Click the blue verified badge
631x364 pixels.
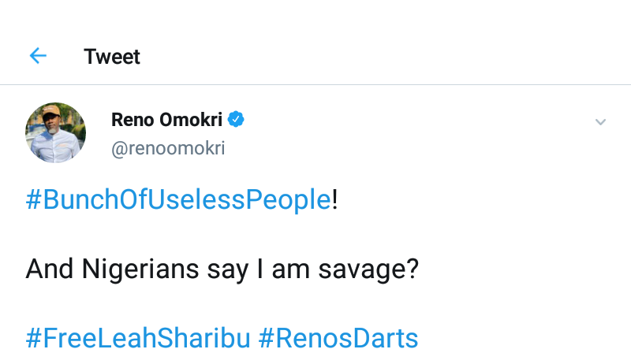click(x=236, y=120)
